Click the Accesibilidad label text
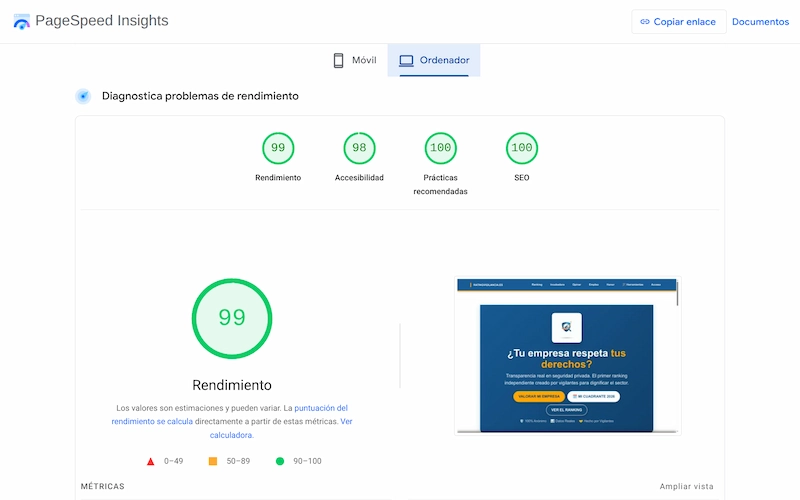The image size is (800, 500). click(x=359, y=178)
